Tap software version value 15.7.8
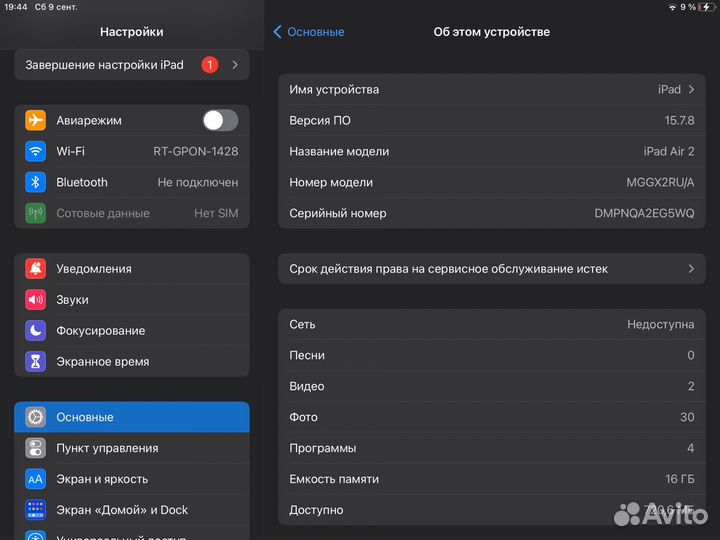This screenshot has width=720, height=540. 679,120
